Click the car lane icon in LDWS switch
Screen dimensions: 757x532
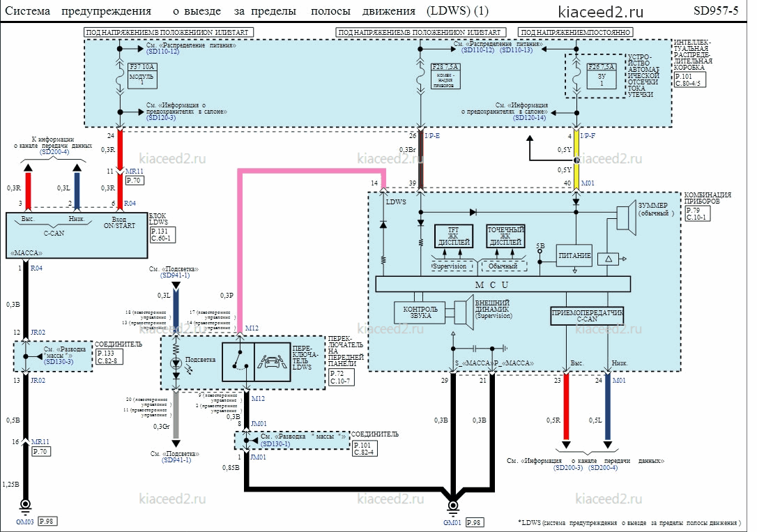click(272, 362)
